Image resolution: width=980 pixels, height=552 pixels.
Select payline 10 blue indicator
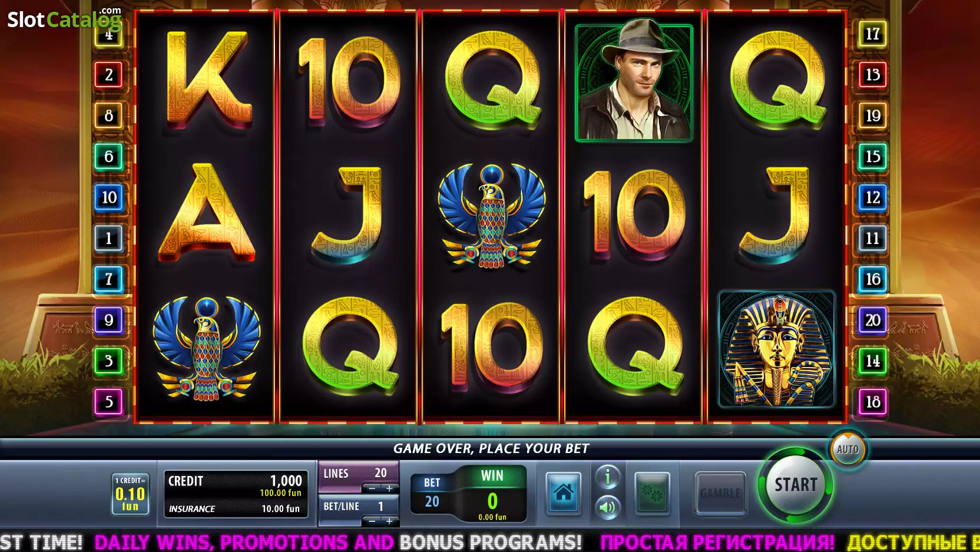tap(109, 197)
